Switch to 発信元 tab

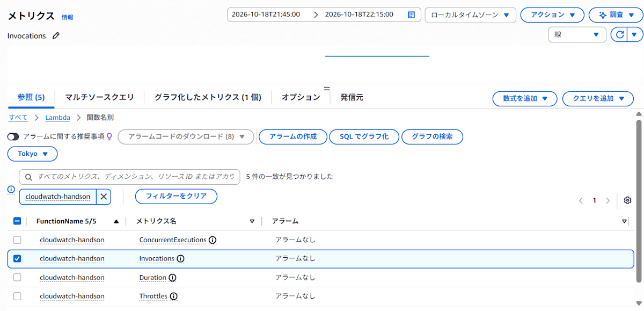[x=352, y=97]
